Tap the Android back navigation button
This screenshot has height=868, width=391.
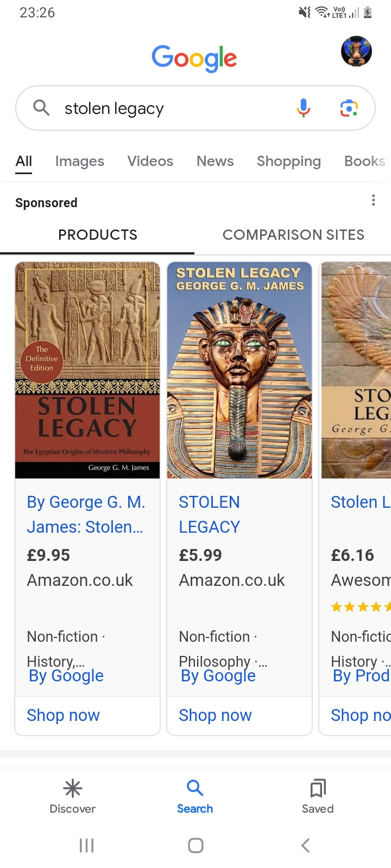pos(305,845)
